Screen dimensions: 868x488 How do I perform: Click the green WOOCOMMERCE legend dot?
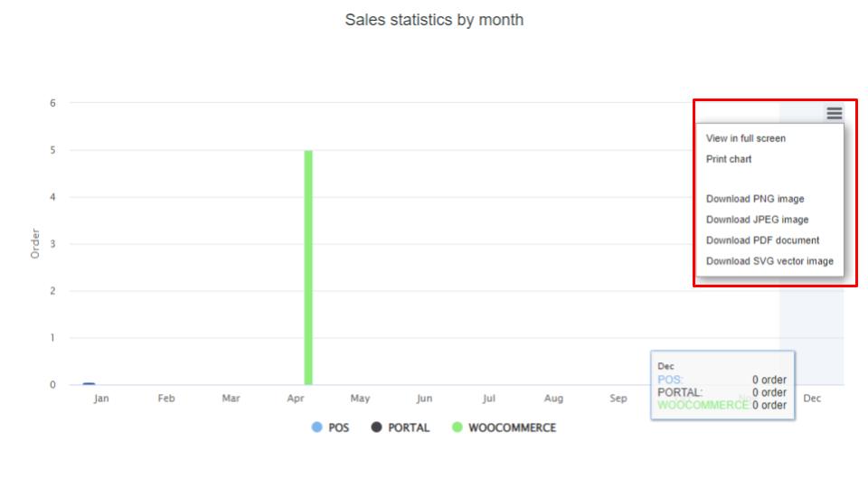(458, 427)
